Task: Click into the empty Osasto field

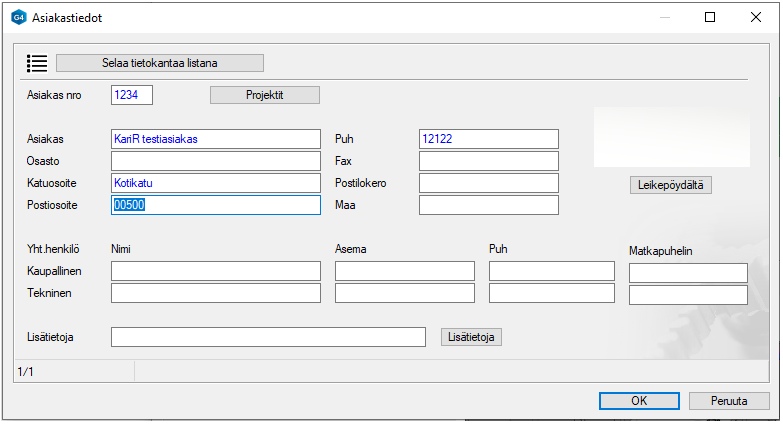Action: (215, 161)
